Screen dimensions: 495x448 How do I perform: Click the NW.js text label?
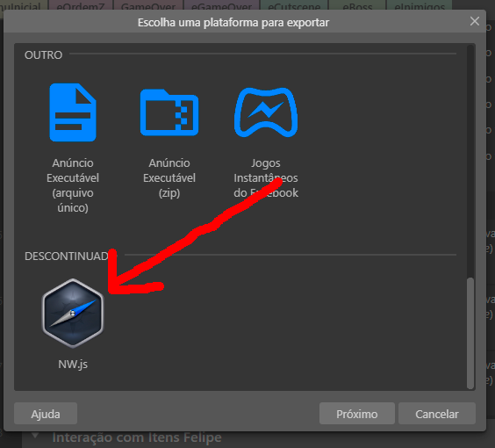coord(73,365)
